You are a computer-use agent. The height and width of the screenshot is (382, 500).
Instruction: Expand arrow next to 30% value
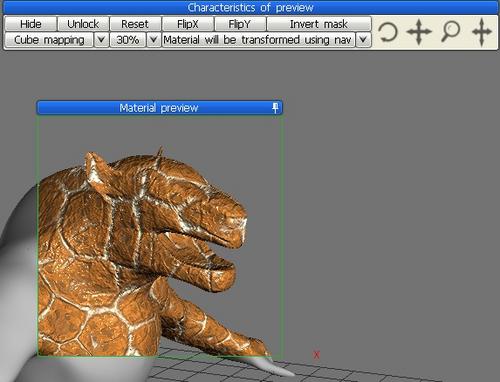tap(154, 40)
